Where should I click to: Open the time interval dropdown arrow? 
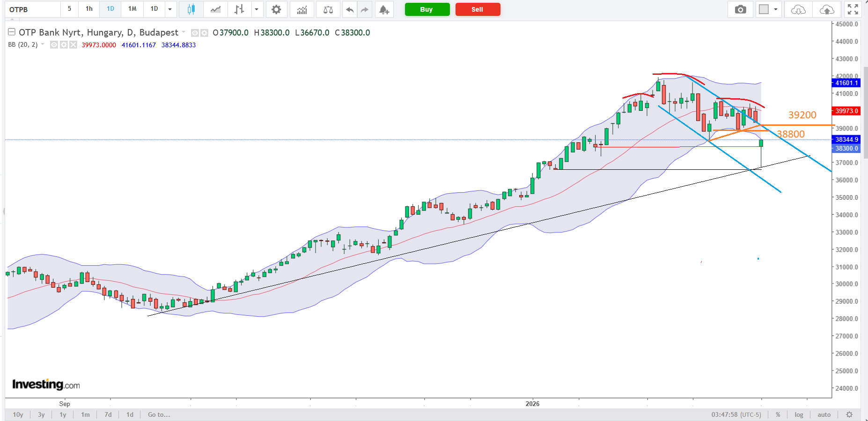coord(170,9)
